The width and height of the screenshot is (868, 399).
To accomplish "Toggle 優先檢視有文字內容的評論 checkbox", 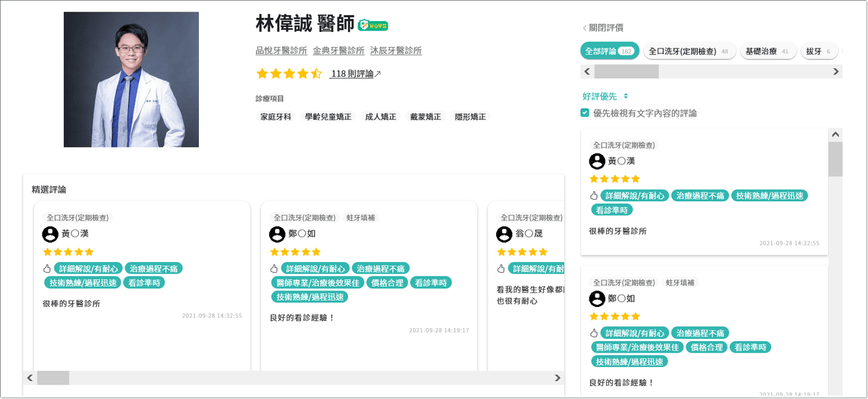I will [x=585, y=113].
